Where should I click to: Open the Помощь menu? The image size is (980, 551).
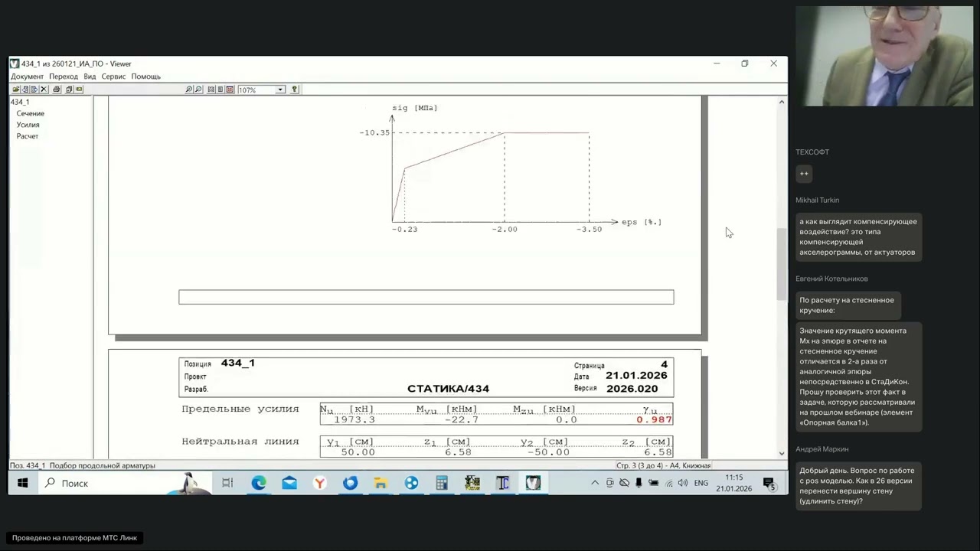[145, 77]
